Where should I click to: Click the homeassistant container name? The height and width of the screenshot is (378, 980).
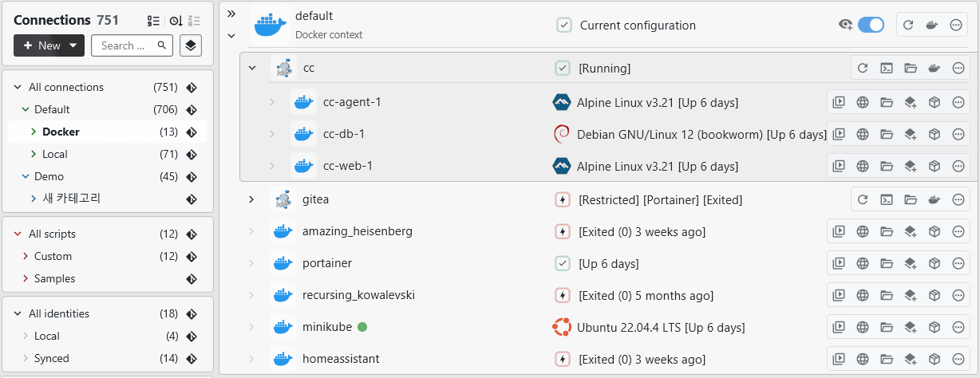(341, 359)
